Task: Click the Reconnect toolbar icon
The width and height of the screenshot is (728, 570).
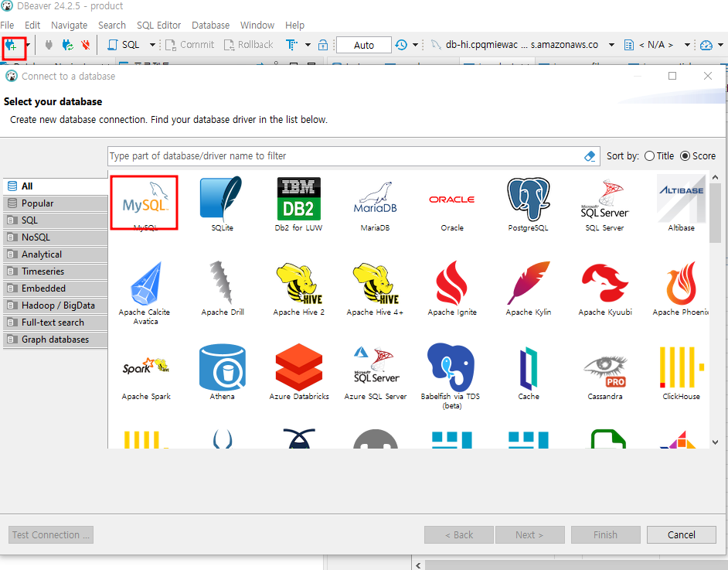Action: tap(68, 45)
